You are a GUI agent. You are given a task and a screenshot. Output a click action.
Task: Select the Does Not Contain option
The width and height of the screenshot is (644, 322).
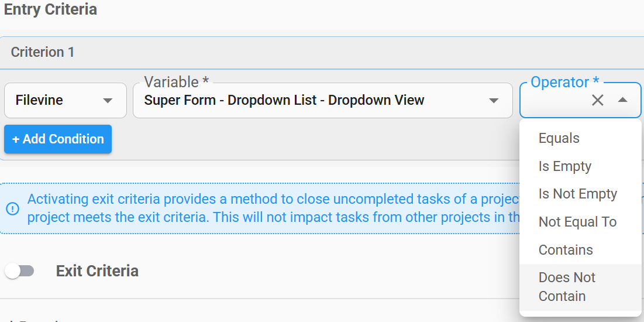tap(567, 287)
